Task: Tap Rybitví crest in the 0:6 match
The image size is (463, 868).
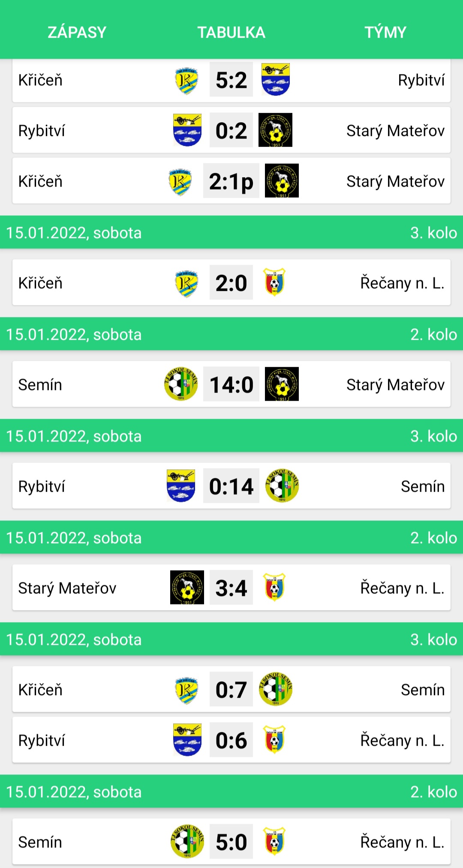Action: 187,740
